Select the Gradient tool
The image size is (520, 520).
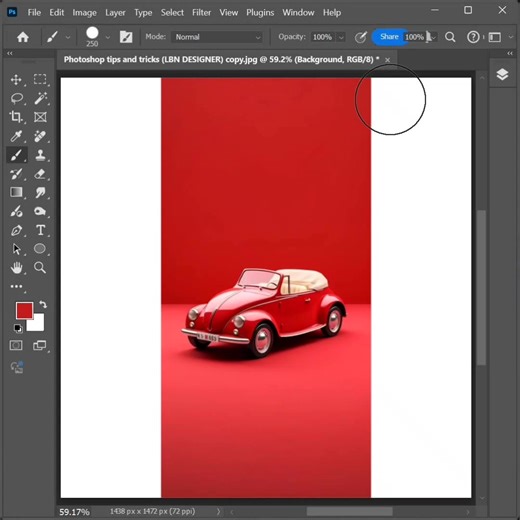pos(16,192)
